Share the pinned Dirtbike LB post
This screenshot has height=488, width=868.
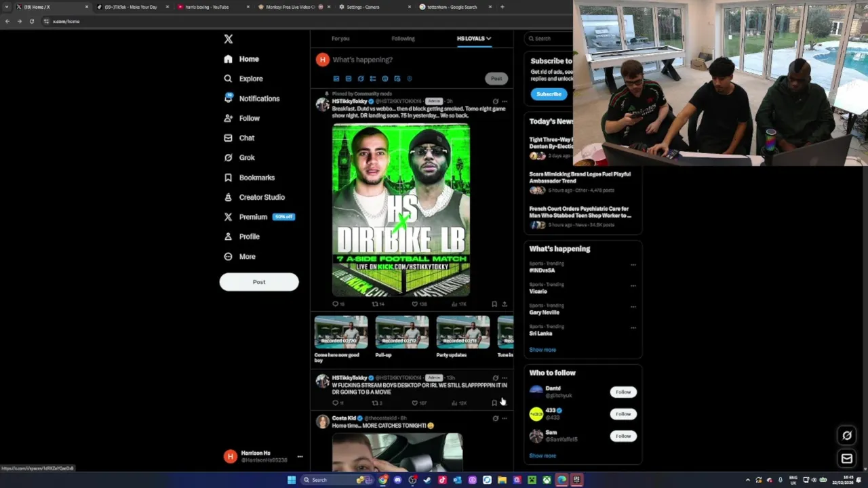(x=504, y=304)
